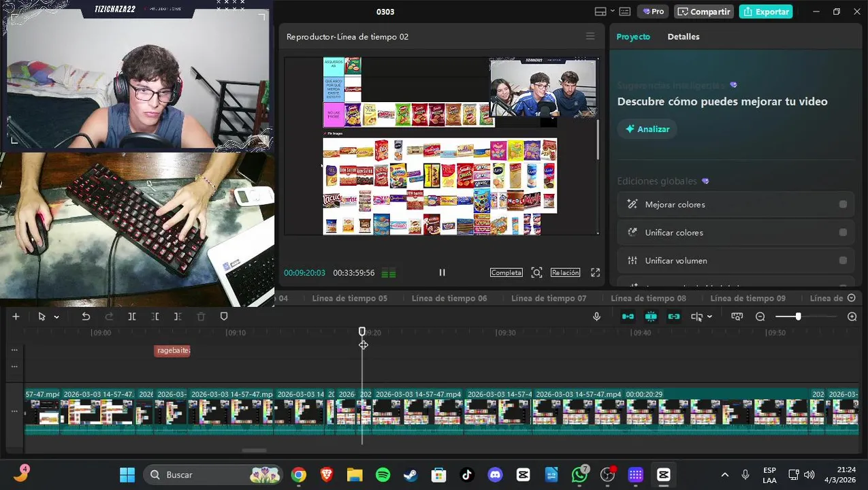The image size is (868, 490).
Task: Trim right of the playhead
Action: [178, 316]
